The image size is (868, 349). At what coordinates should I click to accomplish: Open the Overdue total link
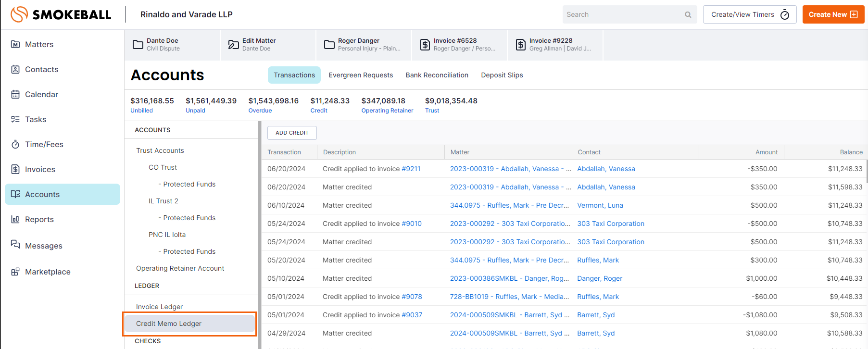[260, 111]
